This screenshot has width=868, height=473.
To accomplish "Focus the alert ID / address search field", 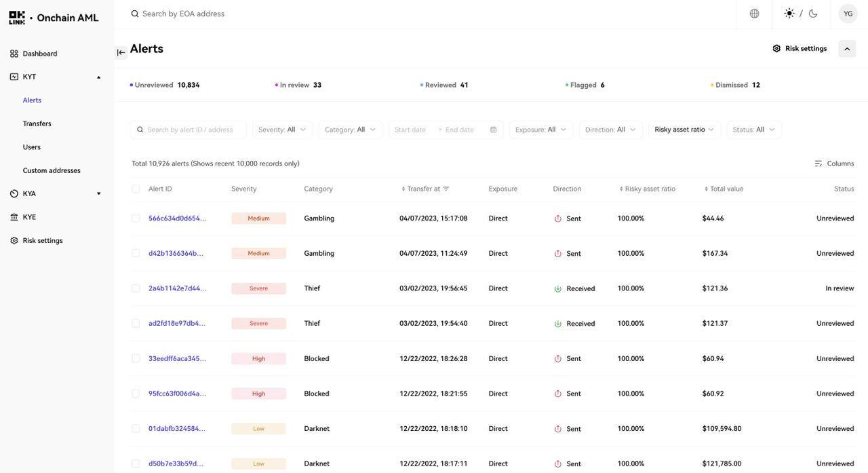I will (193, 130).
